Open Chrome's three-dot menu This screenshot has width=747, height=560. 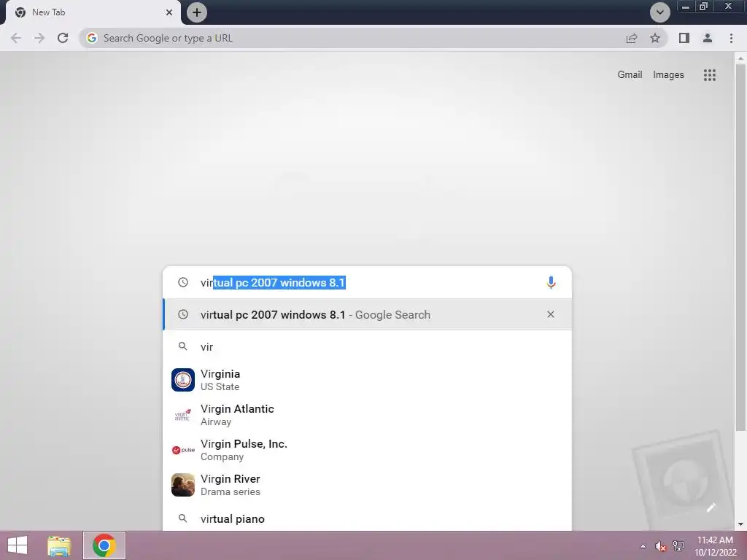pos(731,38)
